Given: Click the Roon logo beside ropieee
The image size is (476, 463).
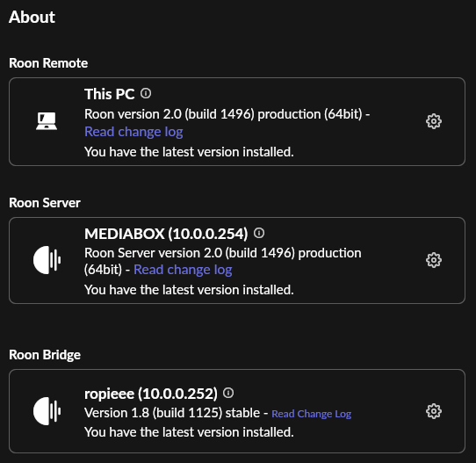Looking at the screenshot, I should pyautogui.click(x=47, y=411).
